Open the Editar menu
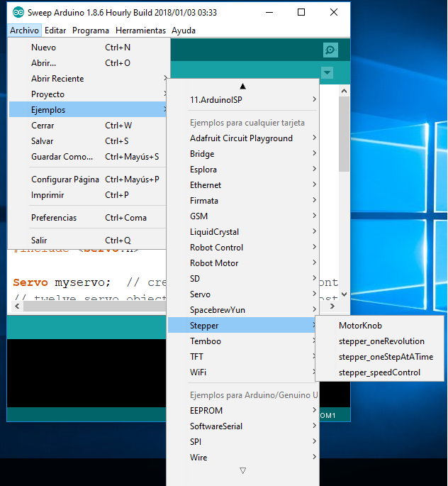 tap(55, 31)
